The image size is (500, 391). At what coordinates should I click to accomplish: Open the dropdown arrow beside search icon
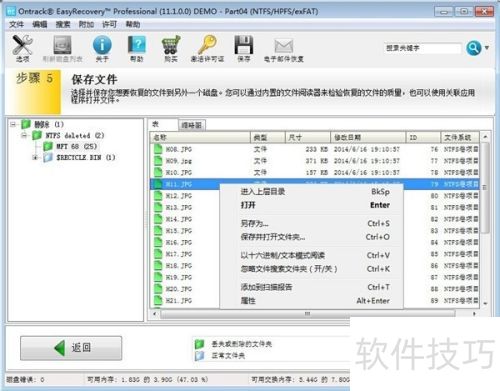click(x=487, y=48)
